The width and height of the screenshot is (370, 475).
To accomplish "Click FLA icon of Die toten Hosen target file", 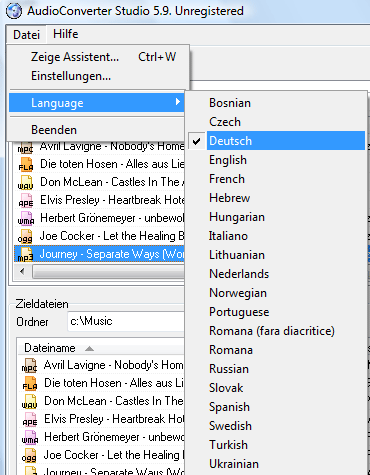I will 29,383.
